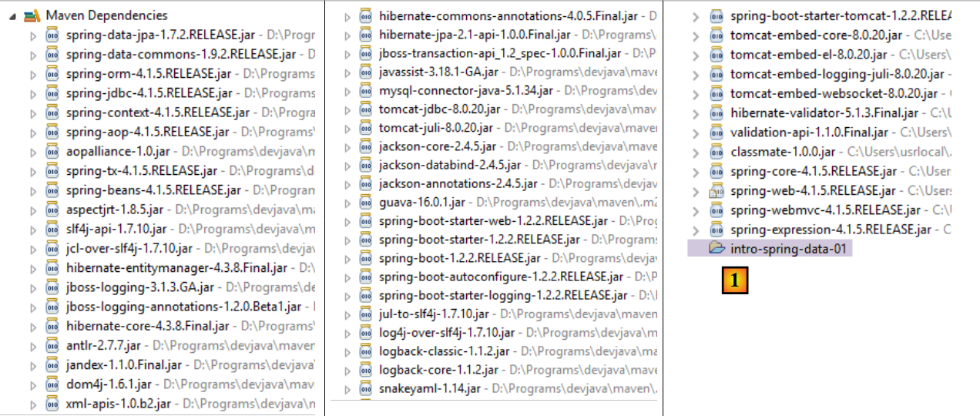Click the Maven Dependencies library icon

[x=32, y=15]
